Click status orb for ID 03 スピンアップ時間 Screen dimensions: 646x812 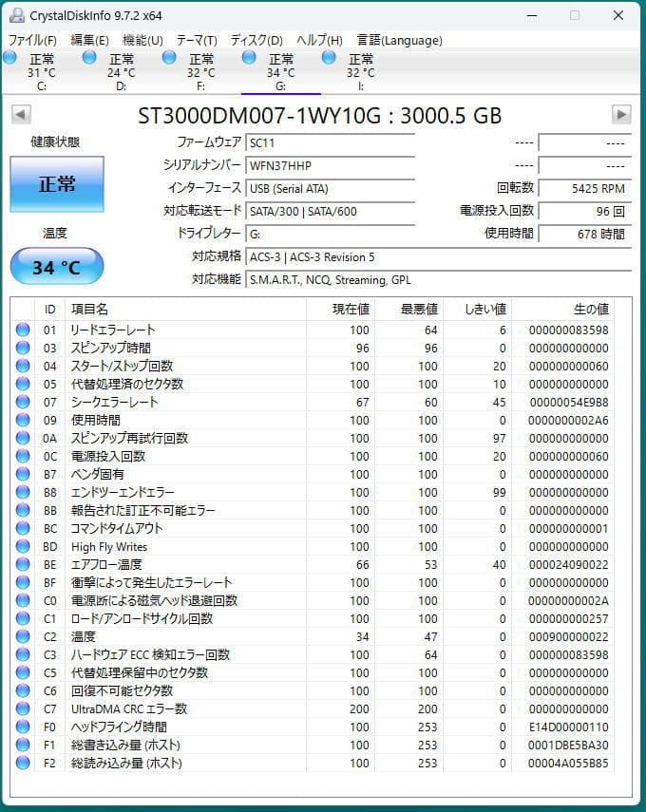click(23, 348)
